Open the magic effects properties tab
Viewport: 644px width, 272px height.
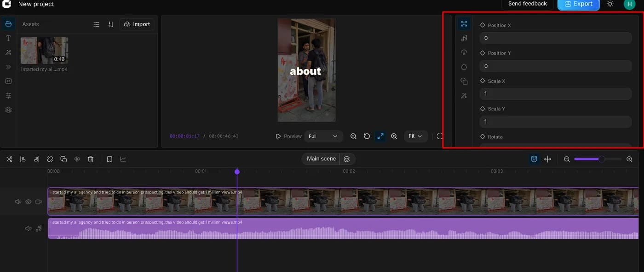(464, 96)
